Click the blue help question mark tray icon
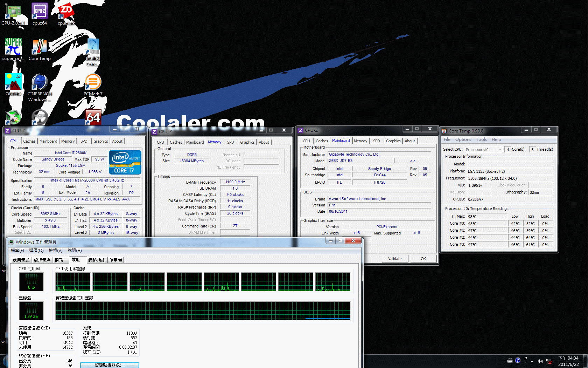The height and width of the screenshot is (368, 588). tap(518, 360)
